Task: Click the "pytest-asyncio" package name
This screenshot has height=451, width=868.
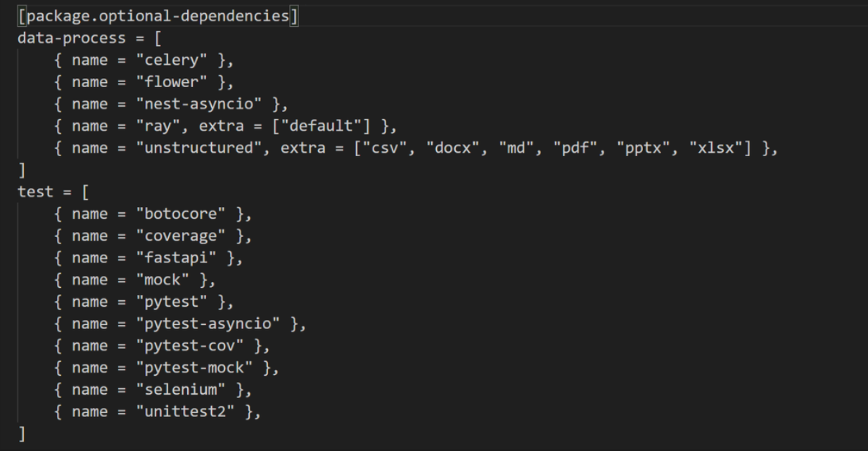Action: click(x=208, y=324)
